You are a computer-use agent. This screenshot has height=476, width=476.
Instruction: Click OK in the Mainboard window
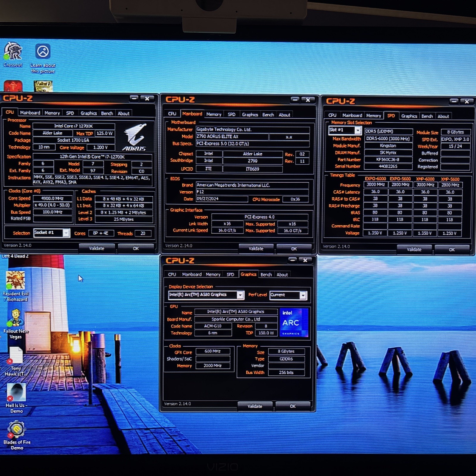point(294,249)
